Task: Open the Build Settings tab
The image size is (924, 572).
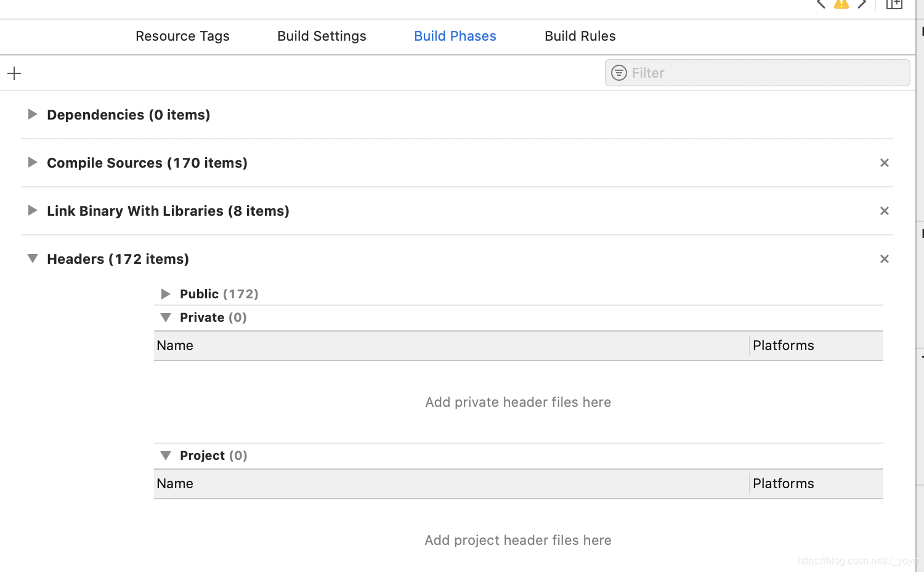Action: click(x=322, y=36)
